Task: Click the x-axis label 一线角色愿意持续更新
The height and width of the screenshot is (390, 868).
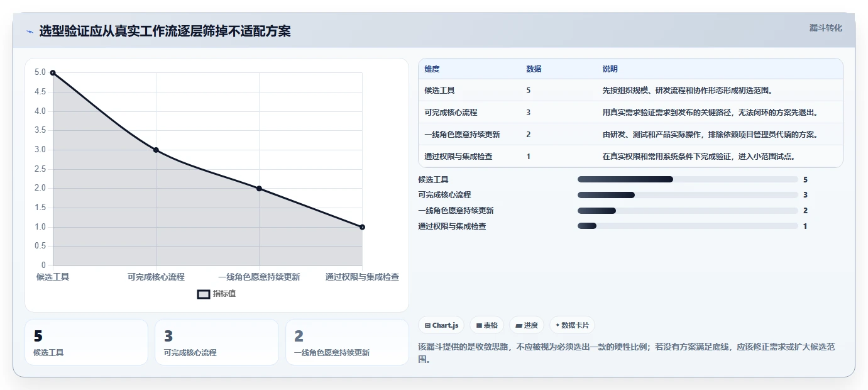Action: 259,277
